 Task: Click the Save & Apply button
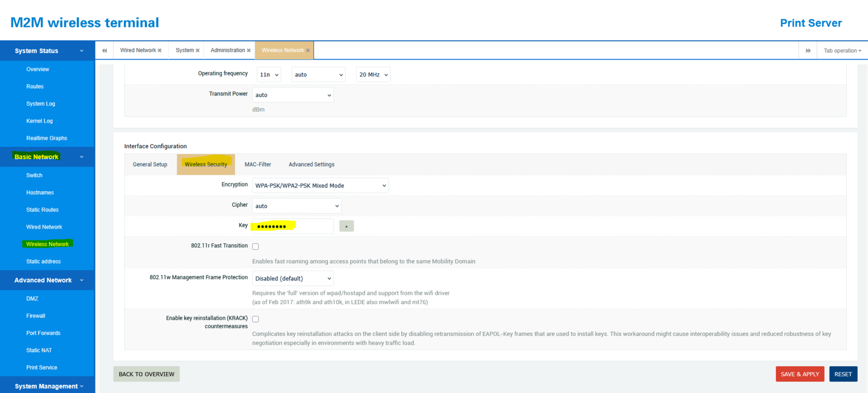tap(800, 374)
